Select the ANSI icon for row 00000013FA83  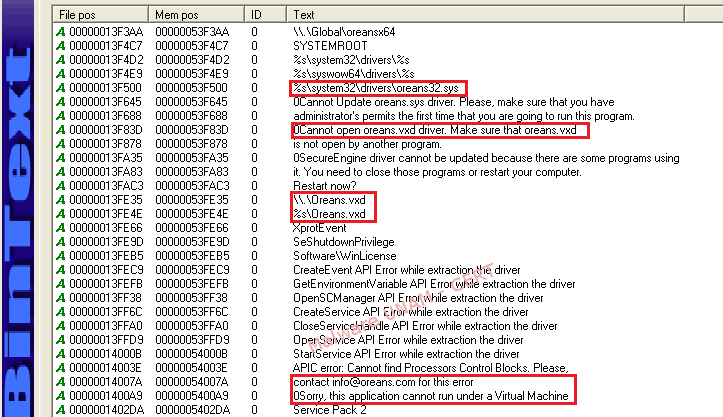(60, 172)
